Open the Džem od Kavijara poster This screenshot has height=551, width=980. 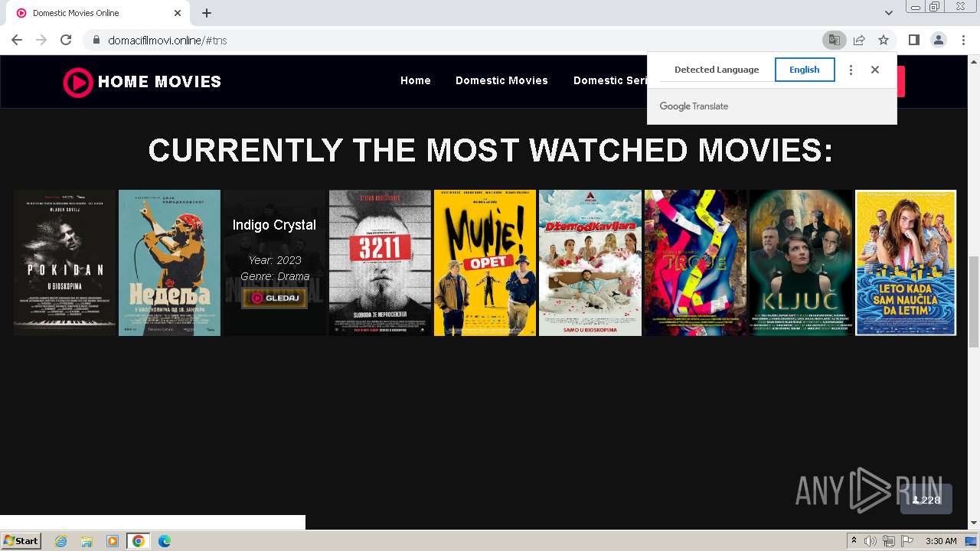pos(590,262)
